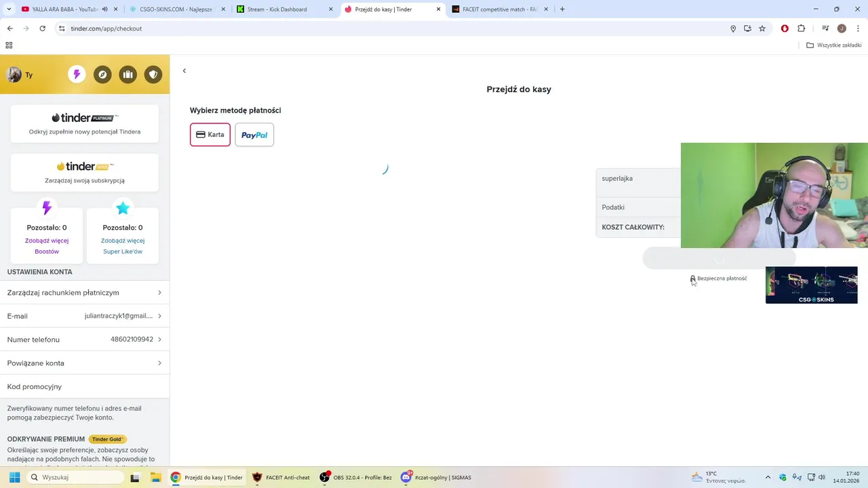Click the Wyszukaj taskbar search box
868x488 pixels.
click(76, 477)
